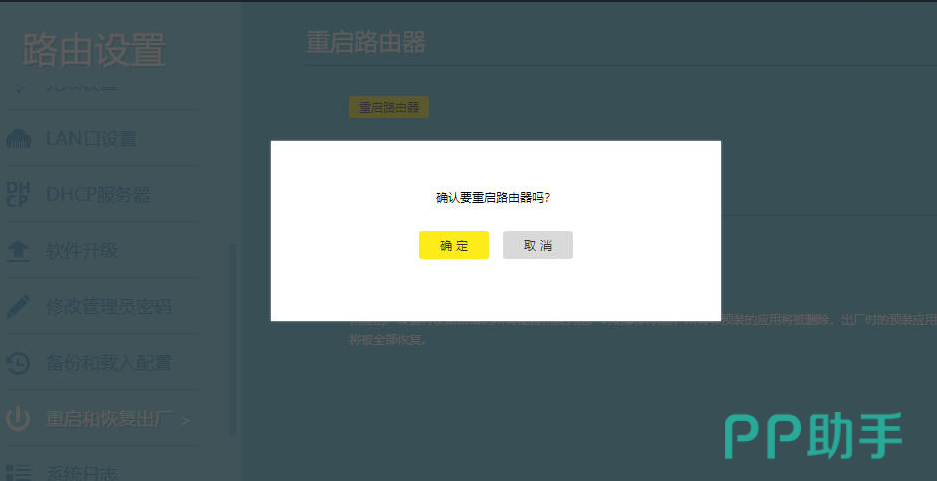The height and width of the screenshot is (481, 937).
Task: Open 系统日志 menu item
Action: (82, 473)
